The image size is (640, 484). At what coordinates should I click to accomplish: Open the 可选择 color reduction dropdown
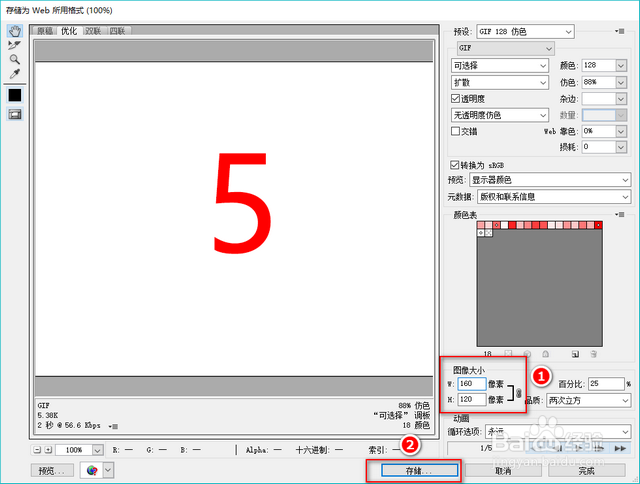pos(500,65)
